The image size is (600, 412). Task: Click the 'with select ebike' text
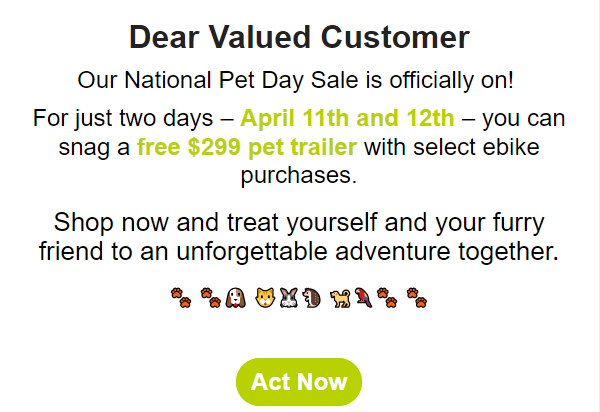[452, 147]
